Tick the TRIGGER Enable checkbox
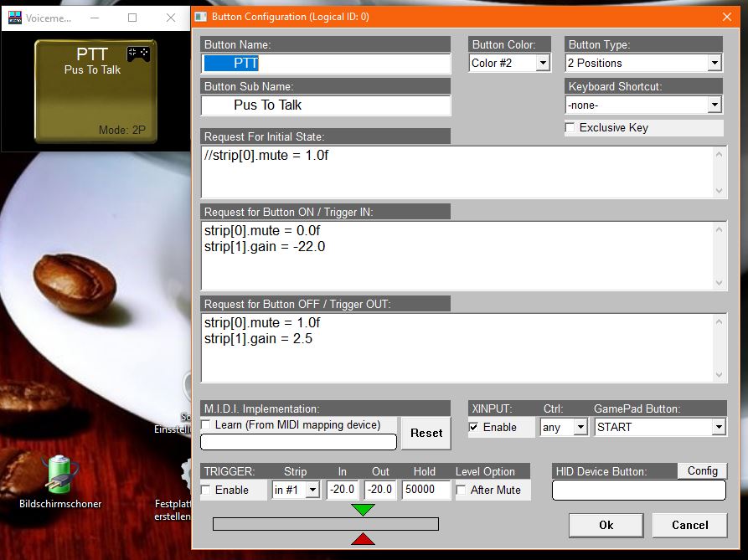748x560 pixels. [206, 490]
